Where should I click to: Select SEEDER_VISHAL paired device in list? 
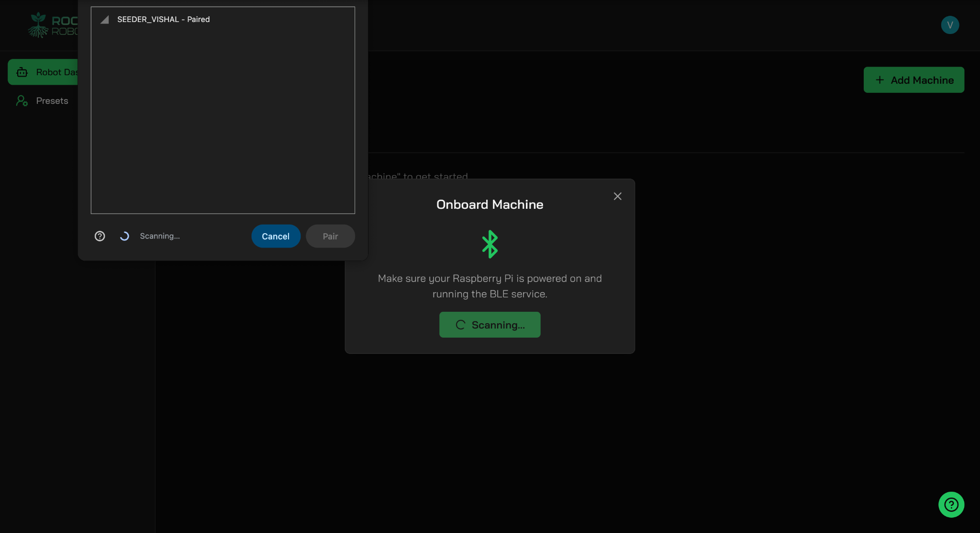[223, 19]
